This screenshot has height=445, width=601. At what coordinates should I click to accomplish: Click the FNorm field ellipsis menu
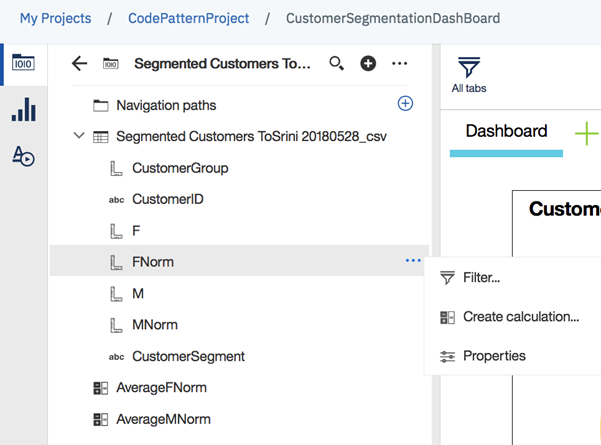pyautogui.click(x=413, y=261)
